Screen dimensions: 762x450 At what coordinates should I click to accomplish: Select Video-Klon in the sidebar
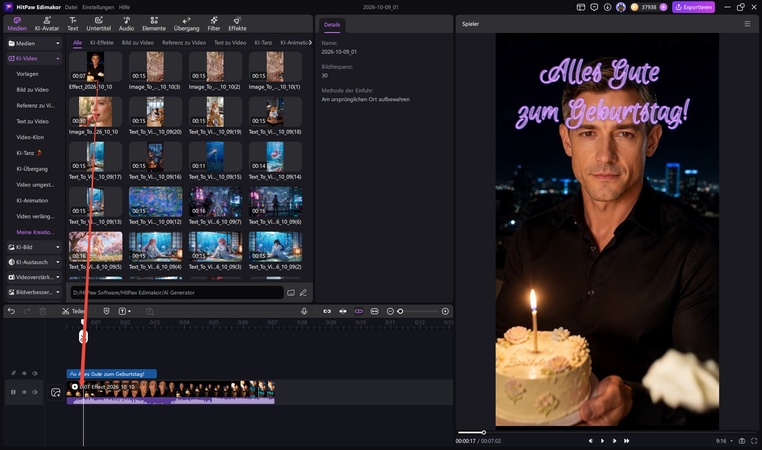tap(30, 137)
